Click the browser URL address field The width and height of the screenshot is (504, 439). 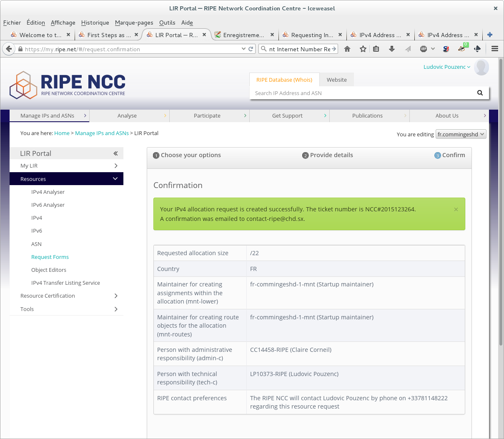(131, 49)
